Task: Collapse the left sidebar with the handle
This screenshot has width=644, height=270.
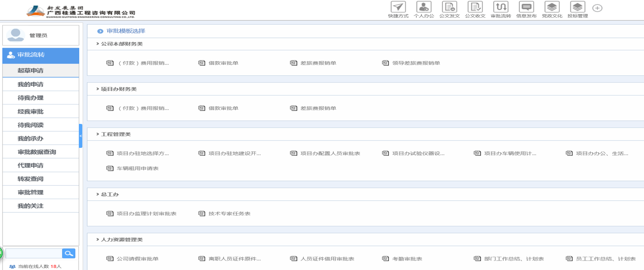Action: 80,136
